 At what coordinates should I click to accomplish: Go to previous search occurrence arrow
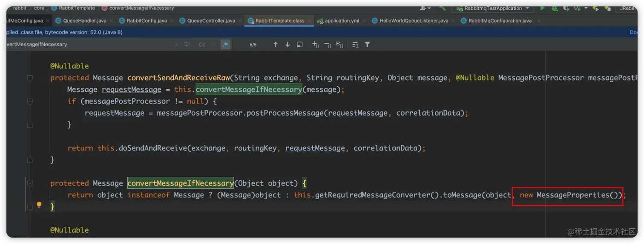tap(276, 45)
